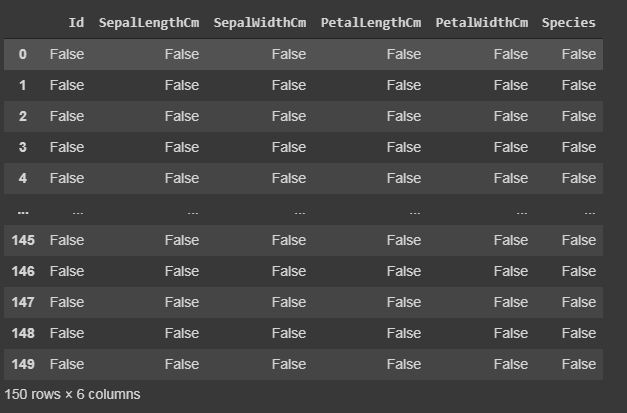Select row index 0
Screen dimensions: 627x413
(x=23, y=54)
